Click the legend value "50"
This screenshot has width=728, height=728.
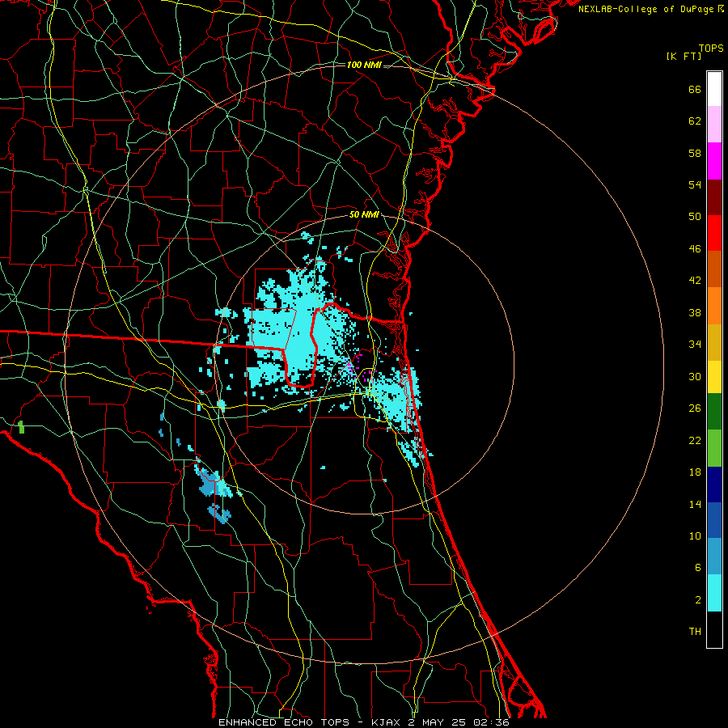pyautogui.click(x=695, y=217)
